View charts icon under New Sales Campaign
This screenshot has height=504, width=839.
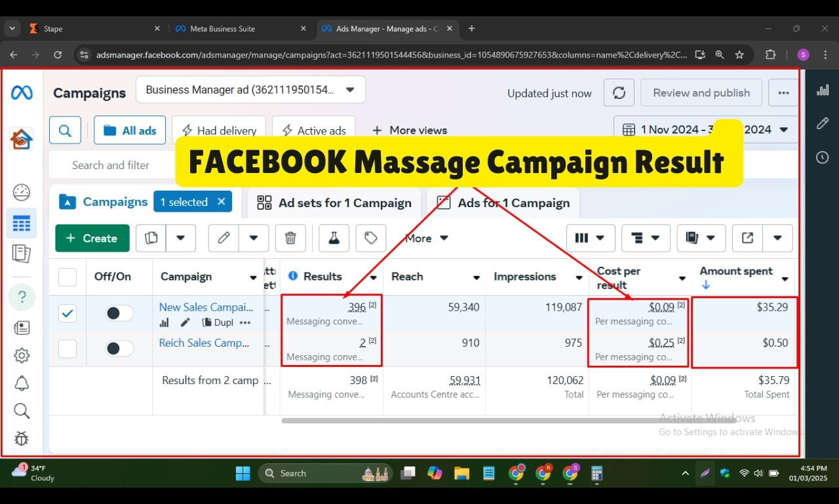165,322
